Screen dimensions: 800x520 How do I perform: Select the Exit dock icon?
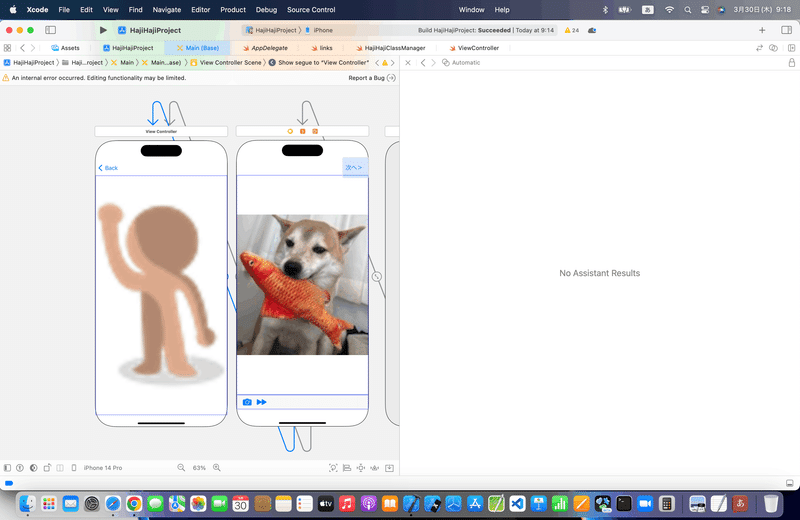tap(315, 131)
